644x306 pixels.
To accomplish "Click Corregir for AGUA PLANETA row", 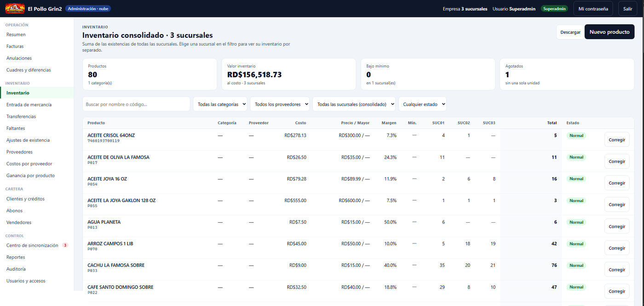I will [x=617, y=226].
